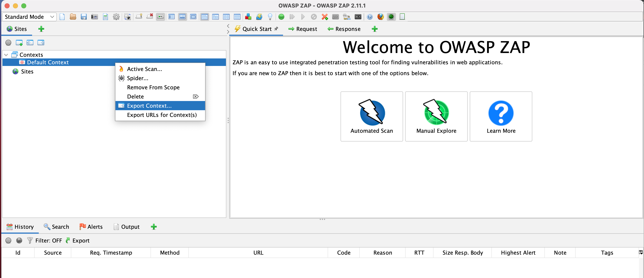Screen dimensions: 644x278
Task: Click the Open Session folder icon
Action: tap(73, 17)
